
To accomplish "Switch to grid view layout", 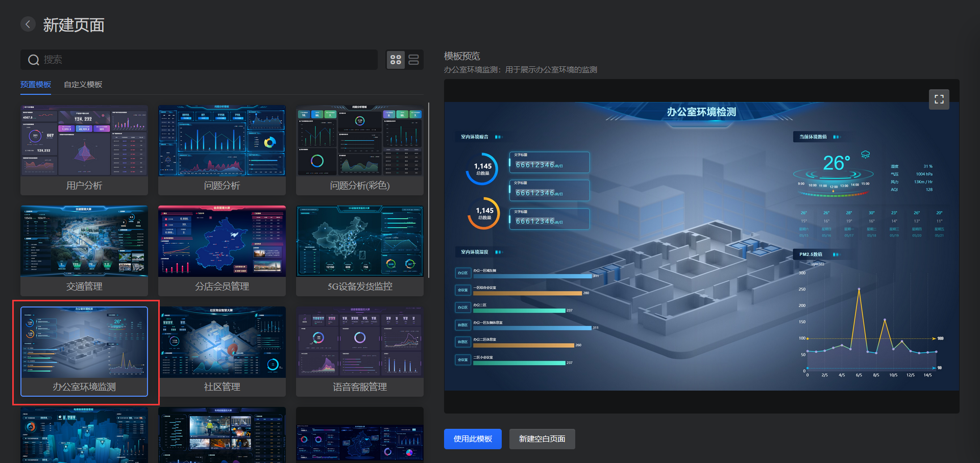I will (396, 60).
